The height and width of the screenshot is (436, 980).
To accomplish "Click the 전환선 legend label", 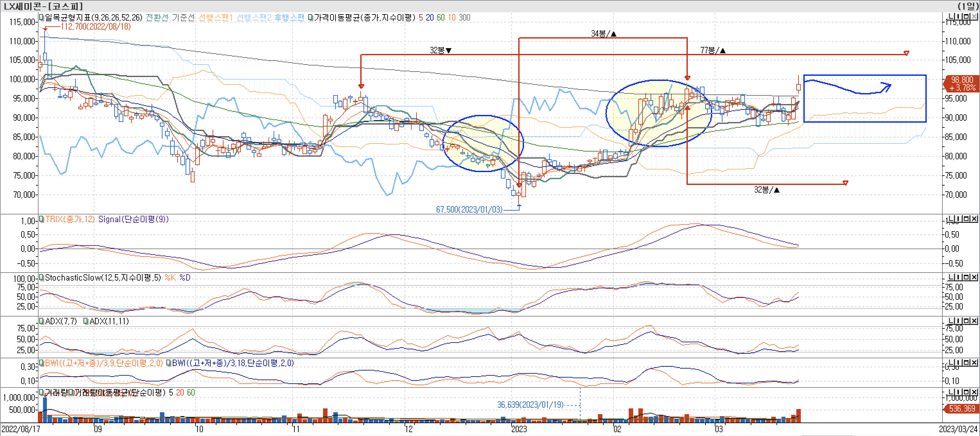I will coord(157,18).
